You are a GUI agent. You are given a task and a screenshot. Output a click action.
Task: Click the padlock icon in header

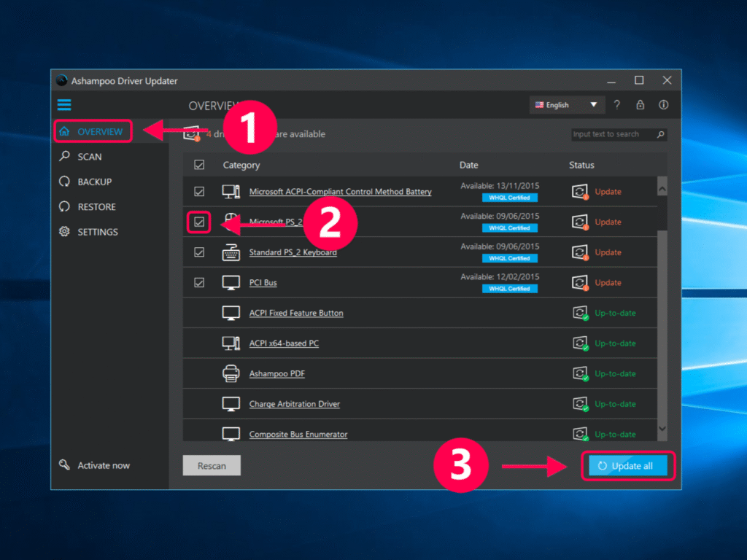(640, 105)
